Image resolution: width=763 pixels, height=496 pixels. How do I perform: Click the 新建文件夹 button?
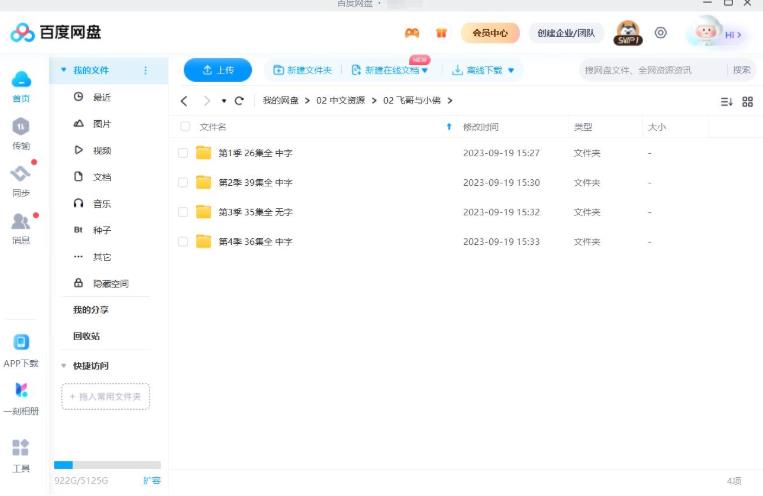[x=302, y=70]
